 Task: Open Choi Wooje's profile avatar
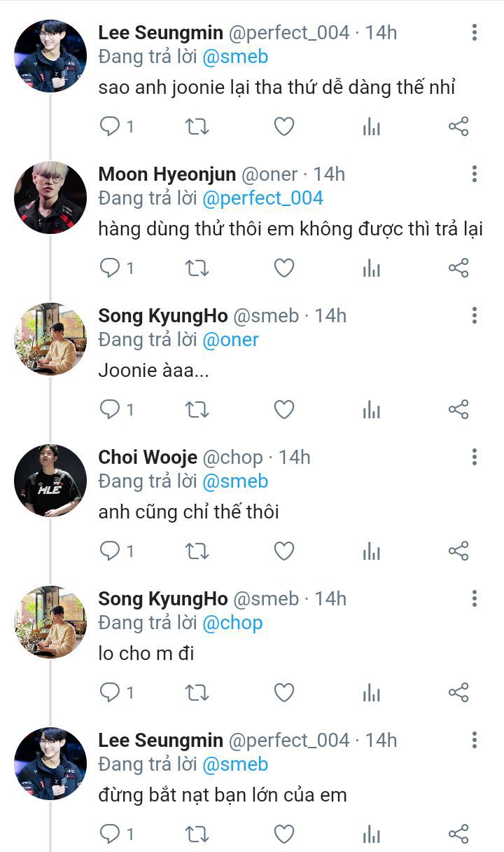click(x=50, y=481)
